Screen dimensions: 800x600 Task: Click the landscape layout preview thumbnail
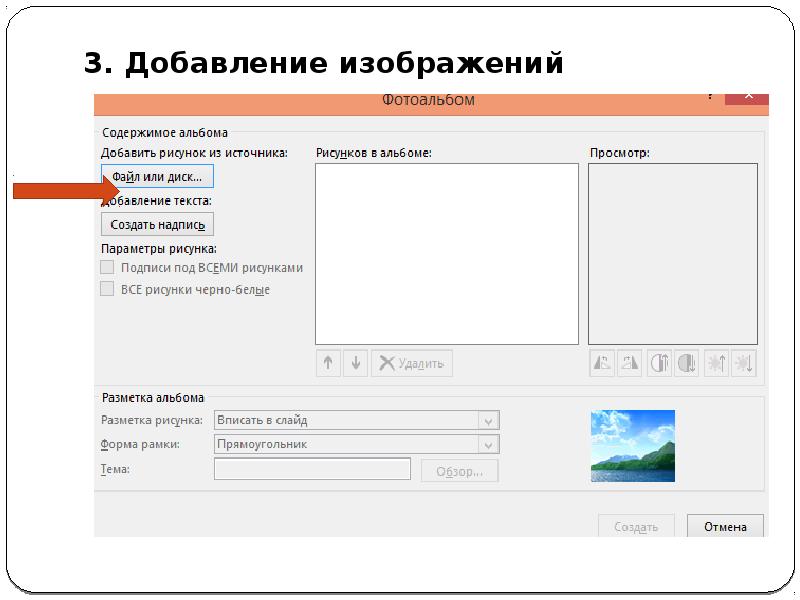pyautogui.click(x=632, y=446)
